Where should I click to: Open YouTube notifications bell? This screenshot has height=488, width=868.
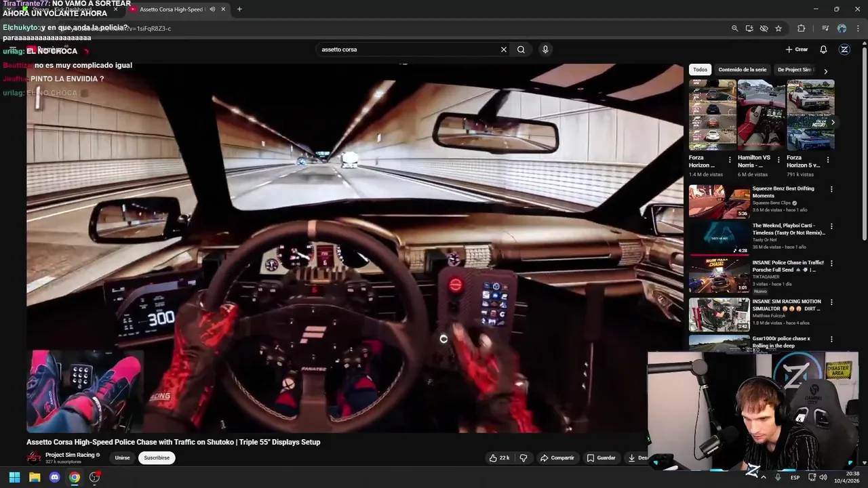[x=823, y=49]
